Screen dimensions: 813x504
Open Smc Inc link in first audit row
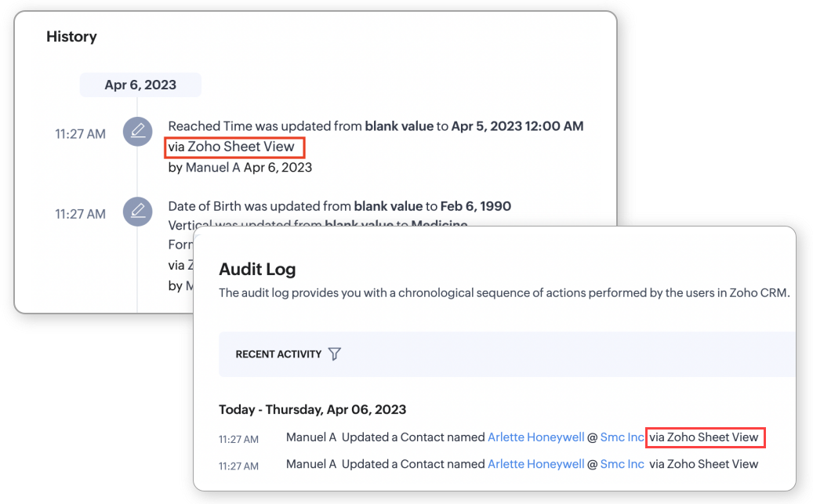[x=622, y=437]
